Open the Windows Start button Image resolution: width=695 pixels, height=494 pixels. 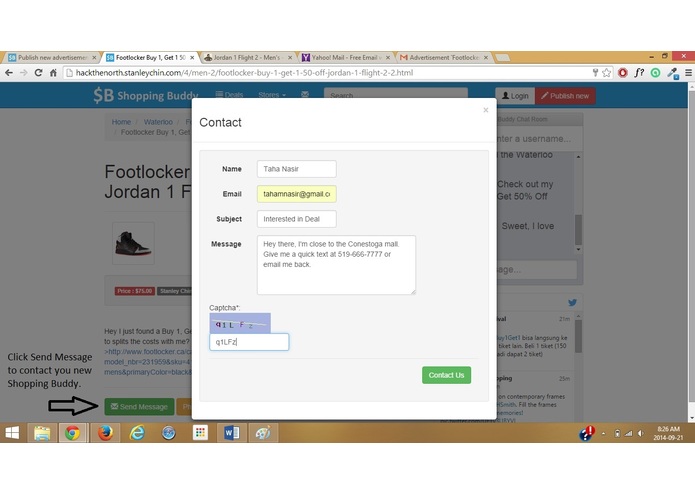click(x=12, y=433)
